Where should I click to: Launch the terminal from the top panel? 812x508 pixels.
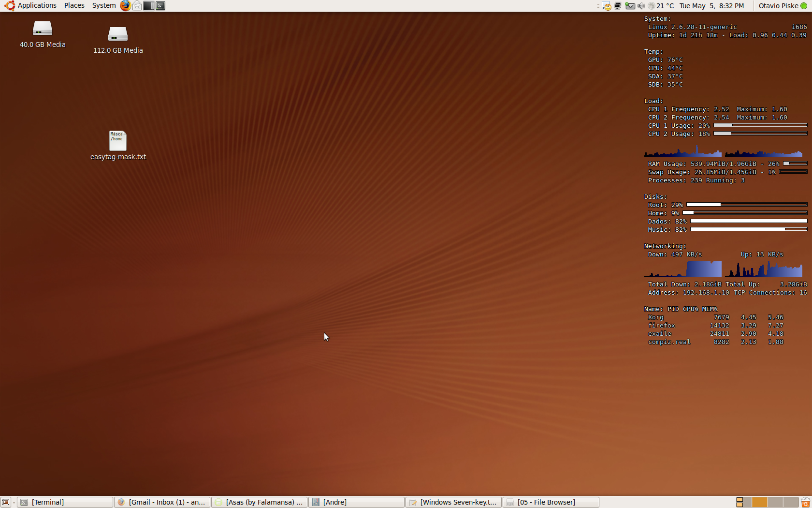[160, 6]
